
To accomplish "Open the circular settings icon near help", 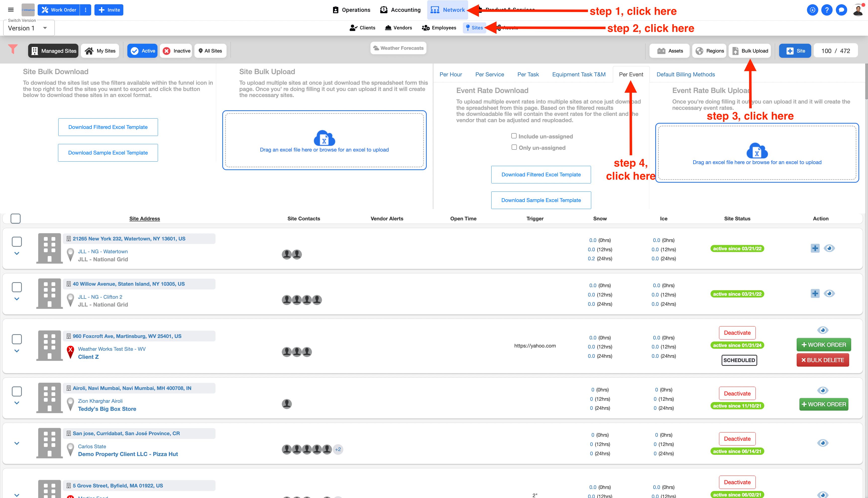I will pos(812,10).
